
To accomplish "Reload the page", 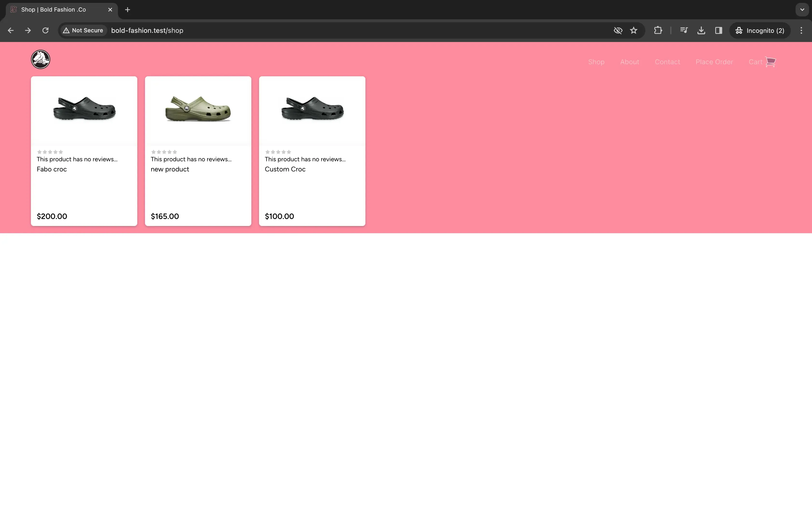I will (x=45, y=30).
